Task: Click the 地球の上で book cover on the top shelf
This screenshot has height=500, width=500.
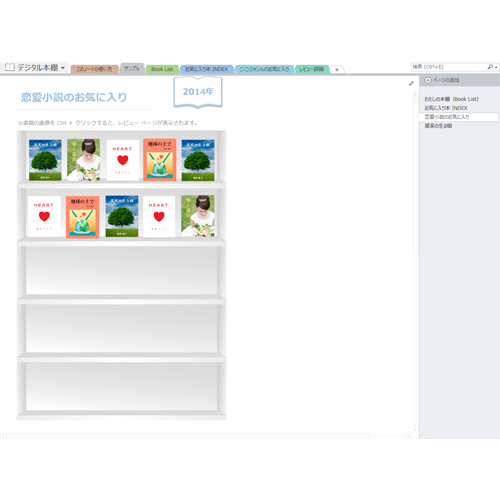Action: point(160,160)
